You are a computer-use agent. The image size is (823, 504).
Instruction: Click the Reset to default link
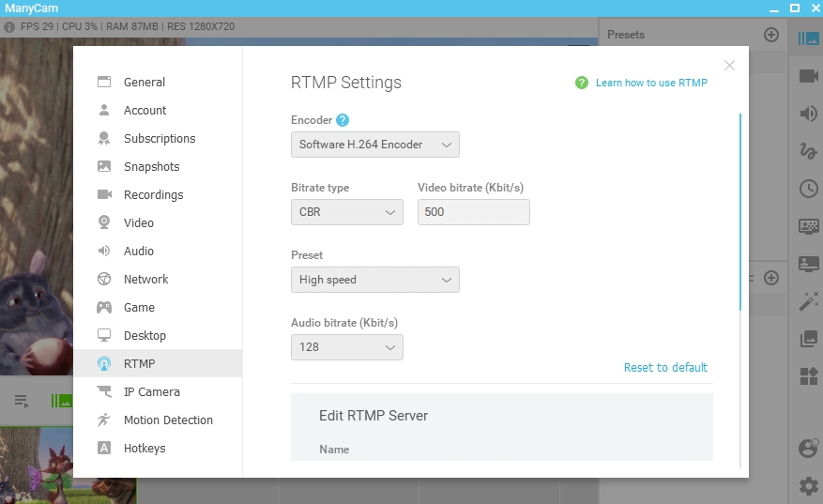tap(665, 368)
